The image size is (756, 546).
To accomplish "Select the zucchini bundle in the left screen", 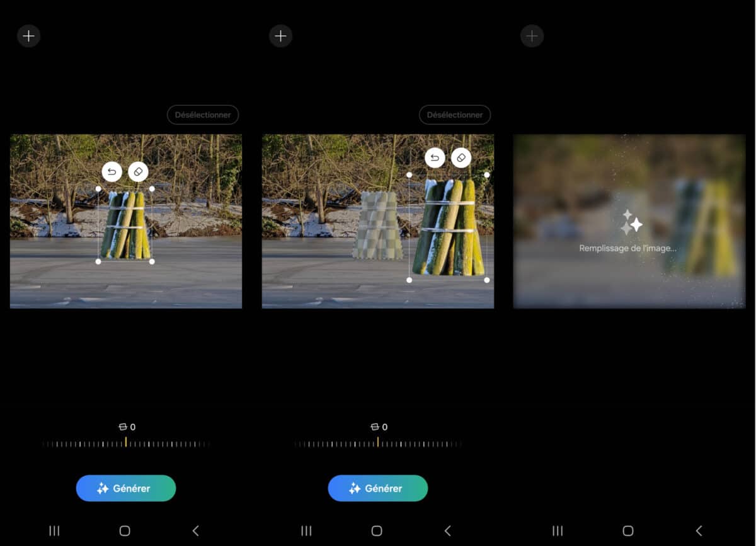I will point(126,225).
